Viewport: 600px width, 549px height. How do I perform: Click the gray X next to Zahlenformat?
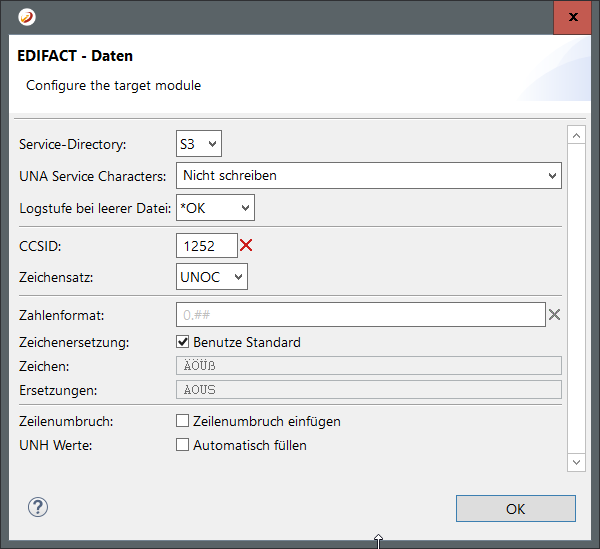click(554, 315)
